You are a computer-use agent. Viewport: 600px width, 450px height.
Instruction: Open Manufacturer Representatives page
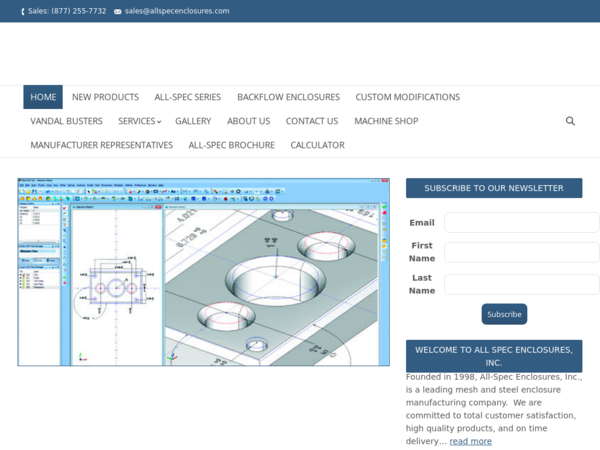[x=102, y=145]
